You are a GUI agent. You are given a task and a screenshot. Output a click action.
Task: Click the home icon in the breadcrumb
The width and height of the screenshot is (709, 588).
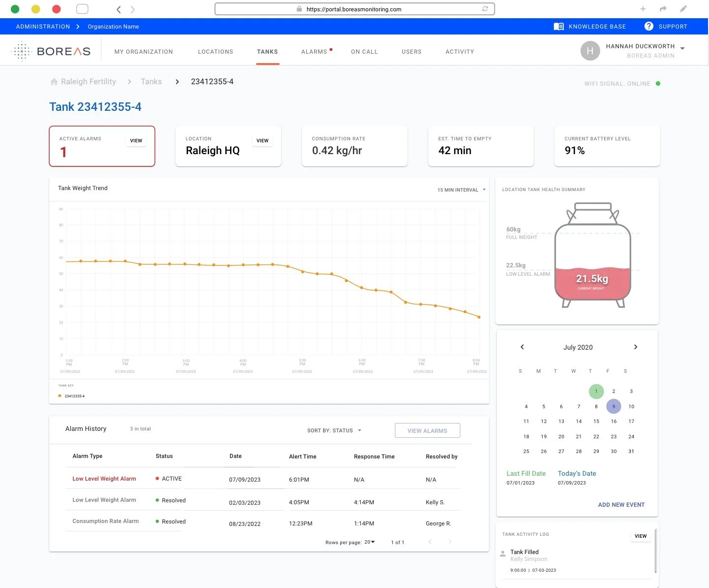[54, 81]
